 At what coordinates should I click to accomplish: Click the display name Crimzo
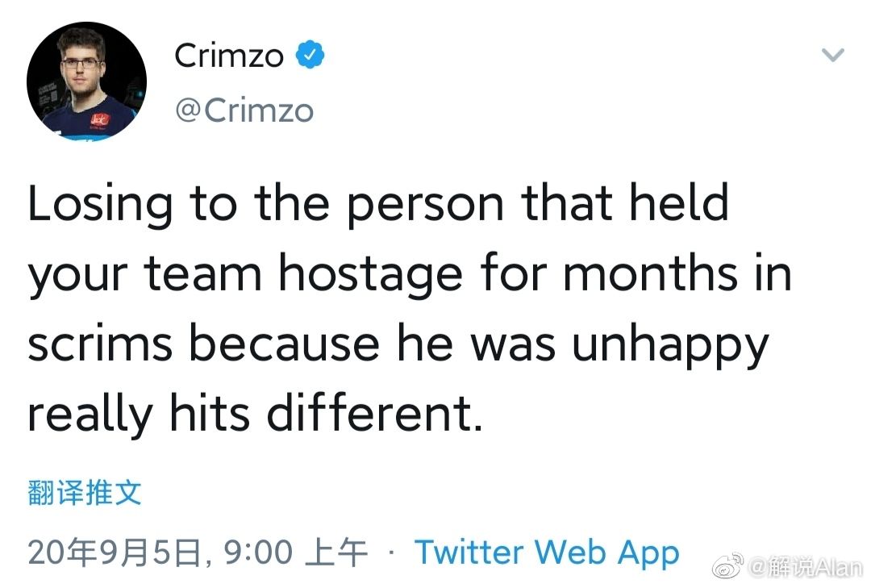click(x=229, y=55)
